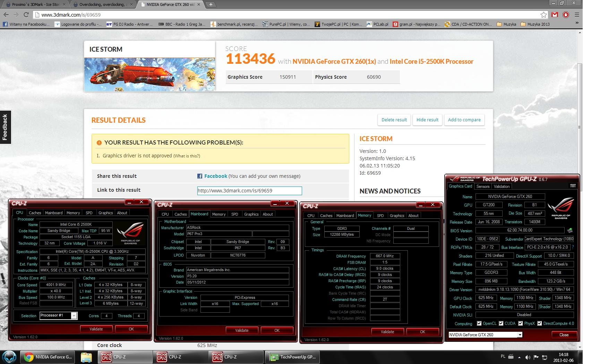Open the 'What is this?' link
The height and width of the screenshot is (364, 591).
(187, 156)
